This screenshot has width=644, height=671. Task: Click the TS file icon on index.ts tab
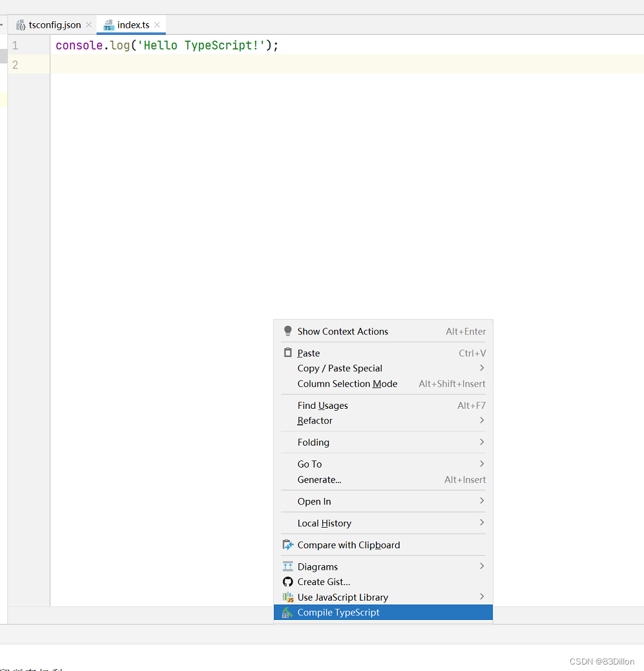coord(109,25)
